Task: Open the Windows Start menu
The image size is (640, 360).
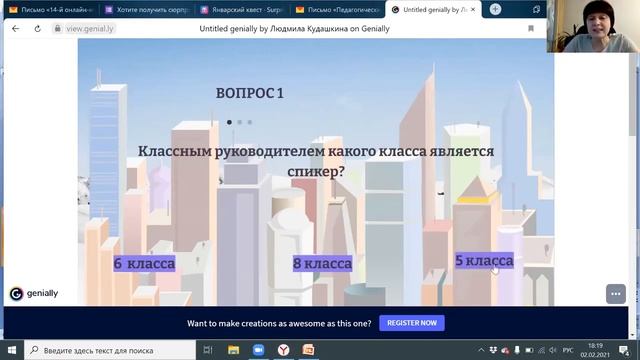Action: tap(12, 350)
